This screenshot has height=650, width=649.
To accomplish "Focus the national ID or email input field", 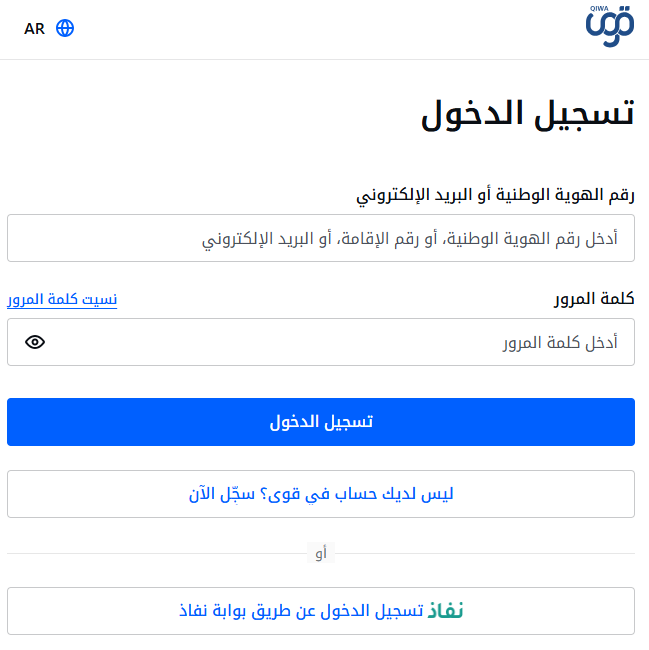I will point(321,238).
